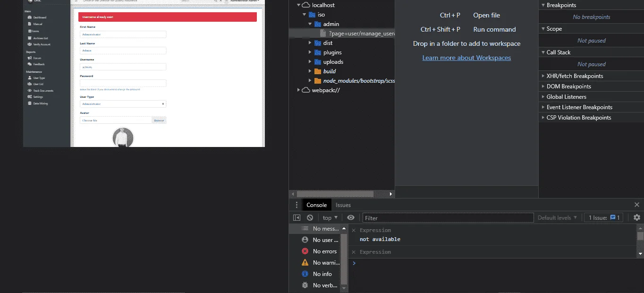Collapse the localhost tree node
Image resolution: width=644 pixels, height=293 pixels.
pyautogui.click(x=298, y=5)
